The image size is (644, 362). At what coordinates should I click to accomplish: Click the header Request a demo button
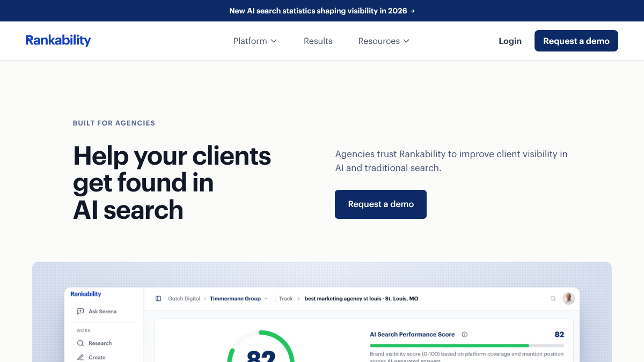(x=576, y=41)
